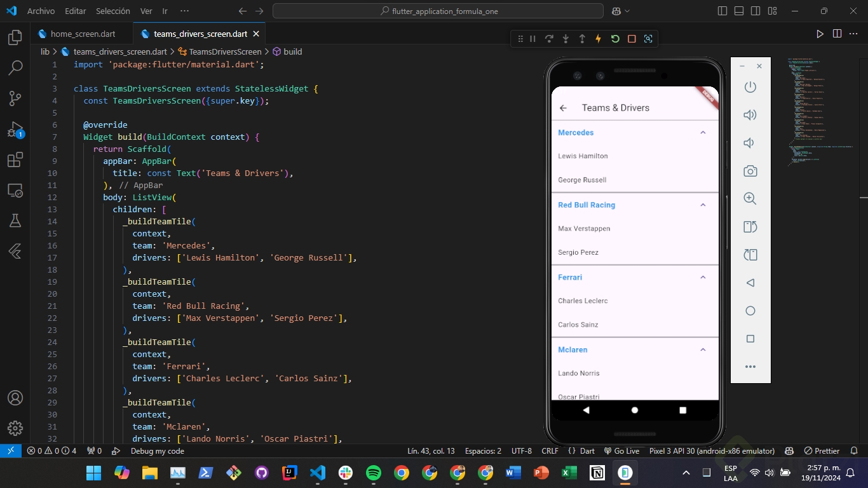
Task: Take emulator screenshot with camera icon
Action: [750, 171]
